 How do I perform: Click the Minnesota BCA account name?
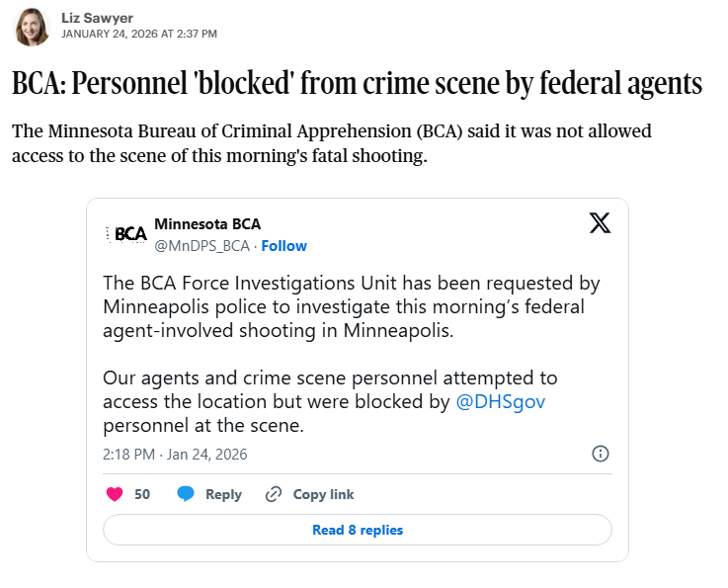pos(206,224)
